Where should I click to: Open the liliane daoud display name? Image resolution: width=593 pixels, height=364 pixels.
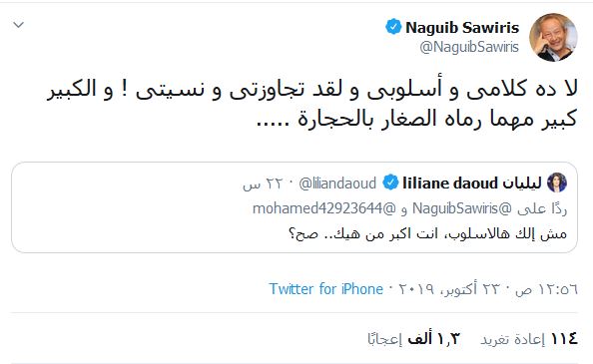coord(472,183)
